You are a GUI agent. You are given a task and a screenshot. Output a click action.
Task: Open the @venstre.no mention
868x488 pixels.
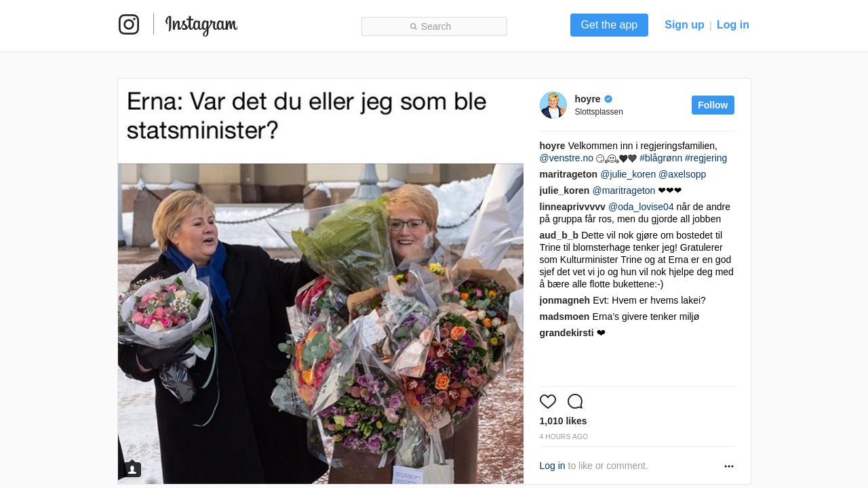pos(566,158)
